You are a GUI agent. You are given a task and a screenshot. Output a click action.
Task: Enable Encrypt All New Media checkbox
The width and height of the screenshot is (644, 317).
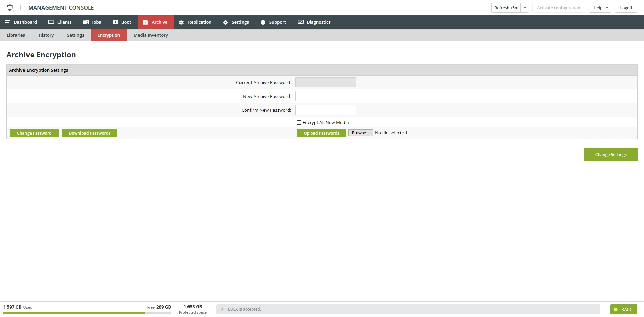click(299, 122)
